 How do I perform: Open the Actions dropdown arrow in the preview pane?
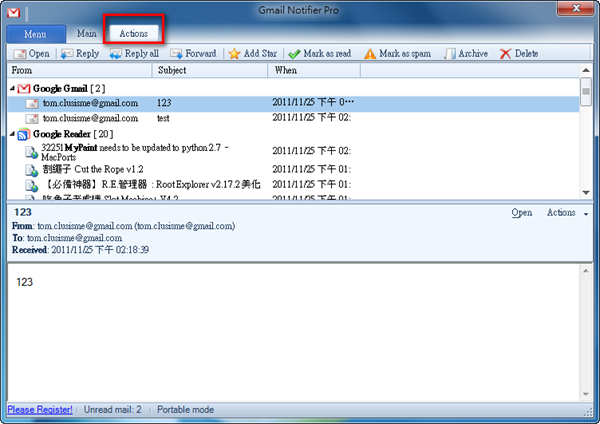[586, 214]
